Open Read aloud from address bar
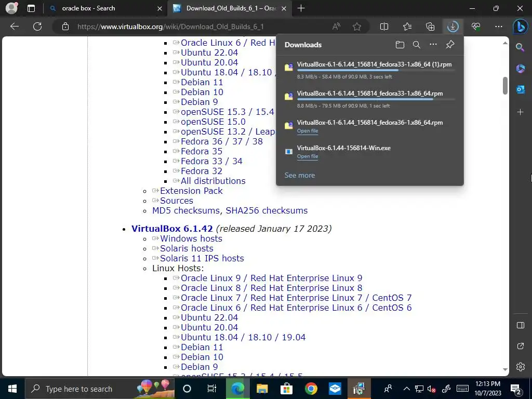This screenshot has width=532, height=399. tap(336, 26)
